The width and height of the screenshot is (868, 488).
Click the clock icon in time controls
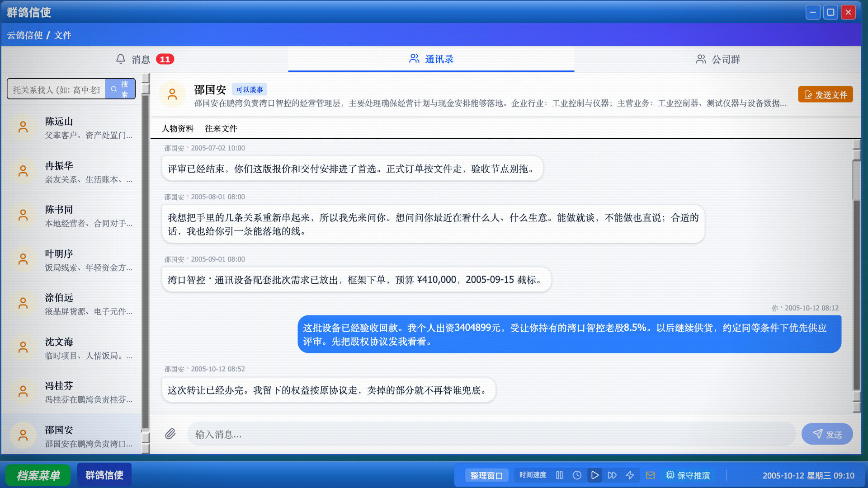(x=577, y=475)
